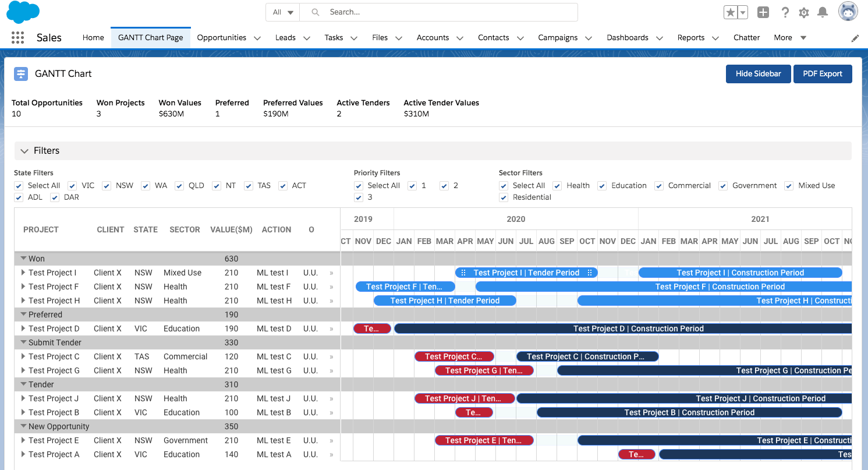Open the Global Actions plus icon
Viewport: 868px width, 470px height.
pos(763,13)
